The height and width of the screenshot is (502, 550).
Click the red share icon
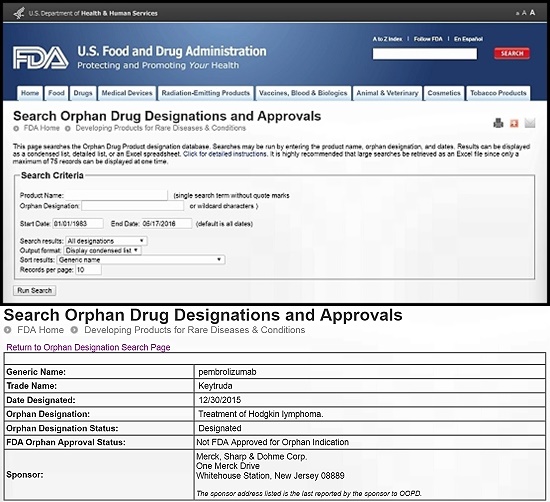[x=514, y=123]
